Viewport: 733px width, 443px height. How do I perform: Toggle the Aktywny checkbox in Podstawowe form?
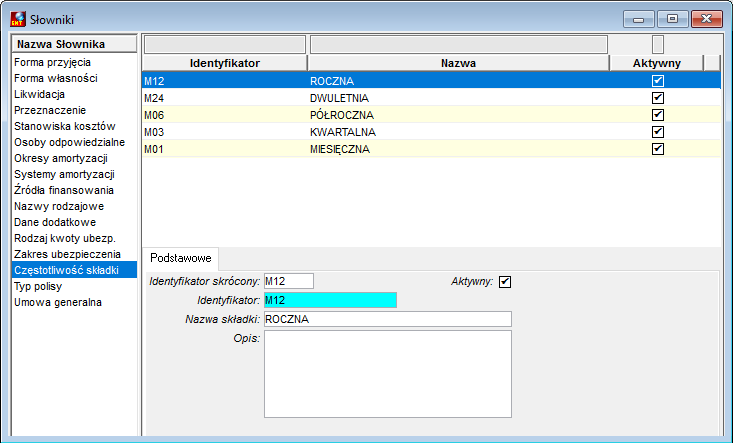[505, 282]
